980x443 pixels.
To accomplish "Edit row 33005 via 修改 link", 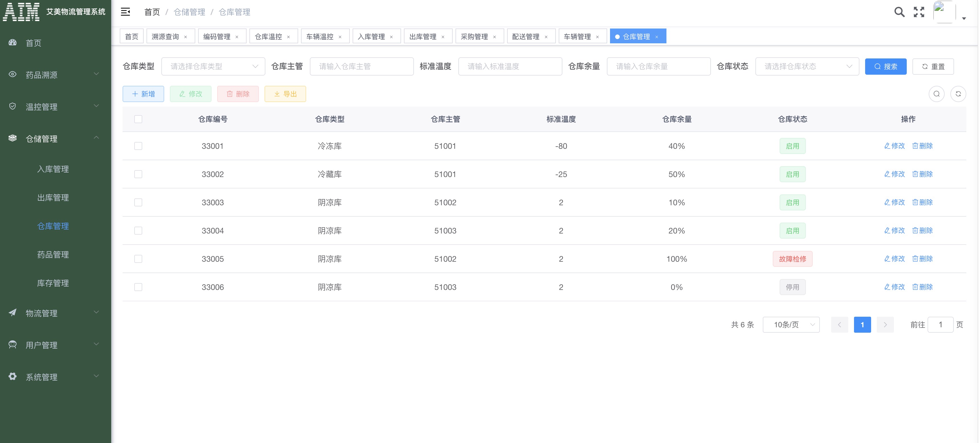I will pyautogui.click(x=894, y=258).
